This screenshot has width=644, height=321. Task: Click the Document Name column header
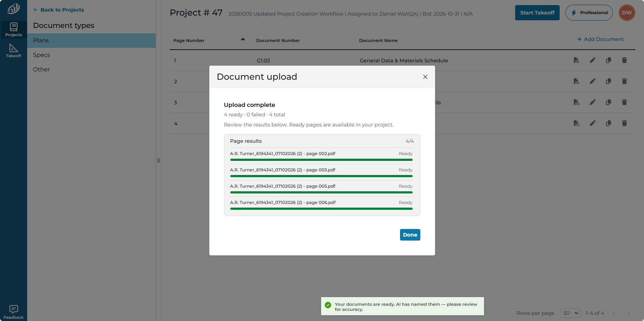coord(378,41)
